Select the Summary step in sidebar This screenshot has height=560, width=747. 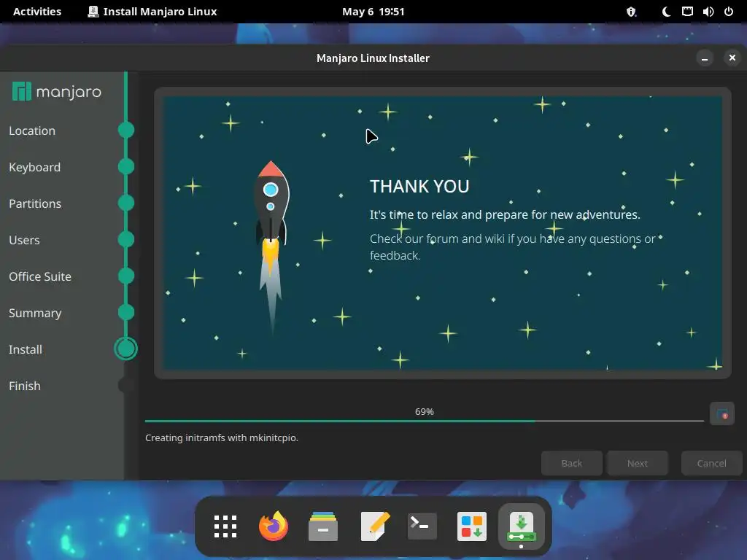click(35, 313)
